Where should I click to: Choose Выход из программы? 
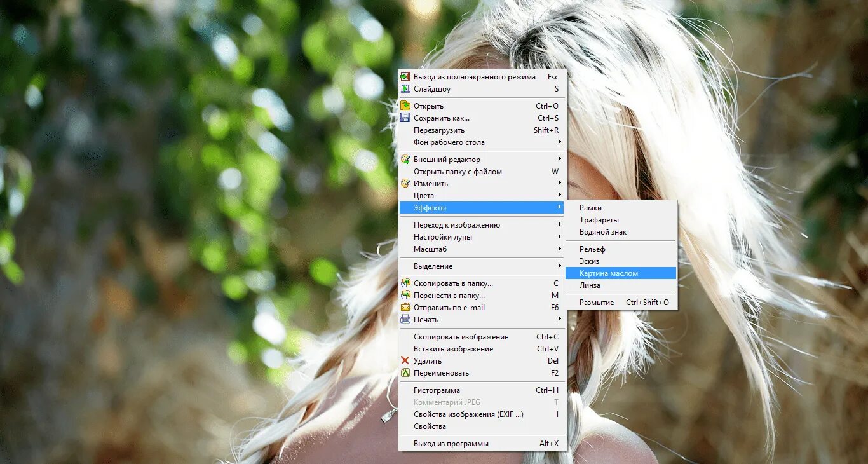tap(482, 444)
